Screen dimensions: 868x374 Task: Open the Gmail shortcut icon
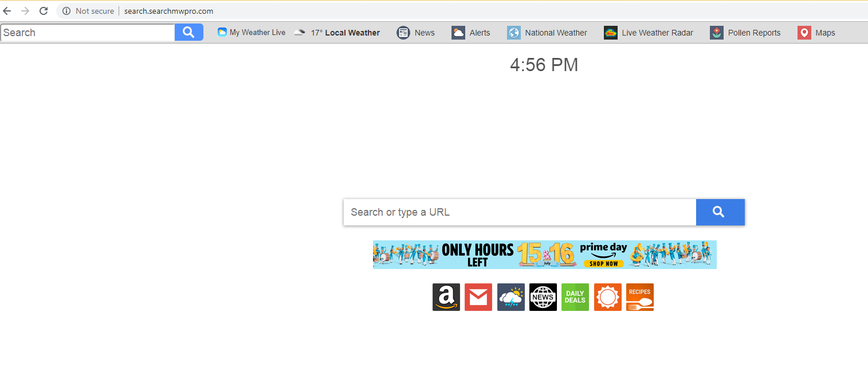point(478,297)
